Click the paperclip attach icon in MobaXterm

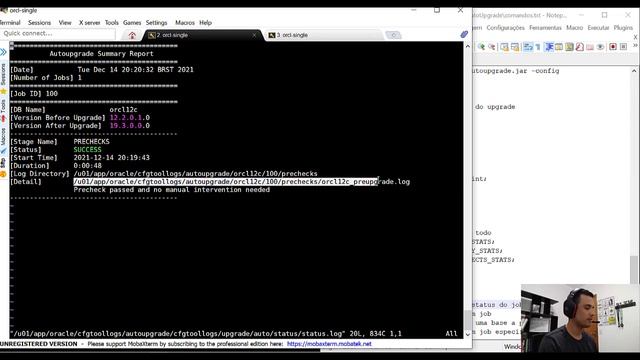[x=464, y=35]
